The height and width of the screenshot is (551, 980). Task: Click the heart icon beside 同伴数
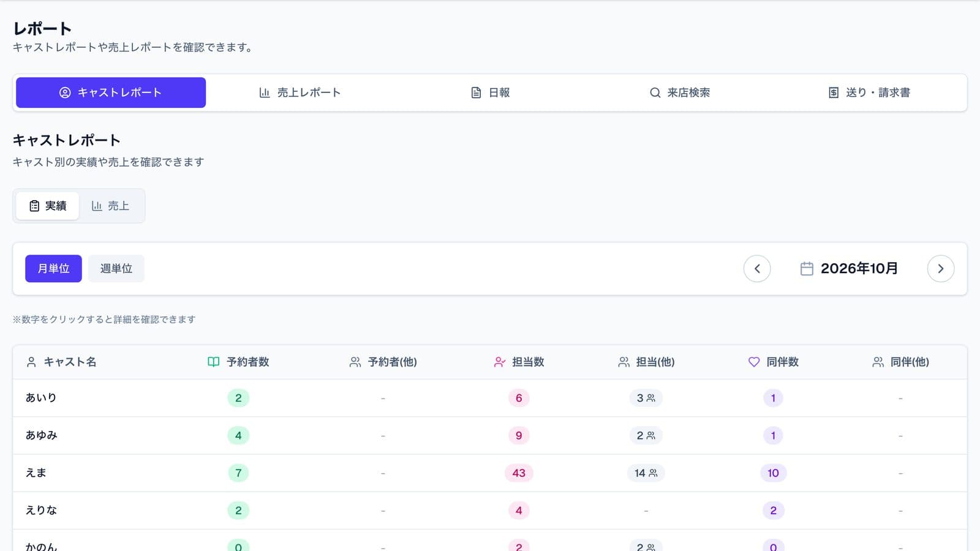(754, 362)
